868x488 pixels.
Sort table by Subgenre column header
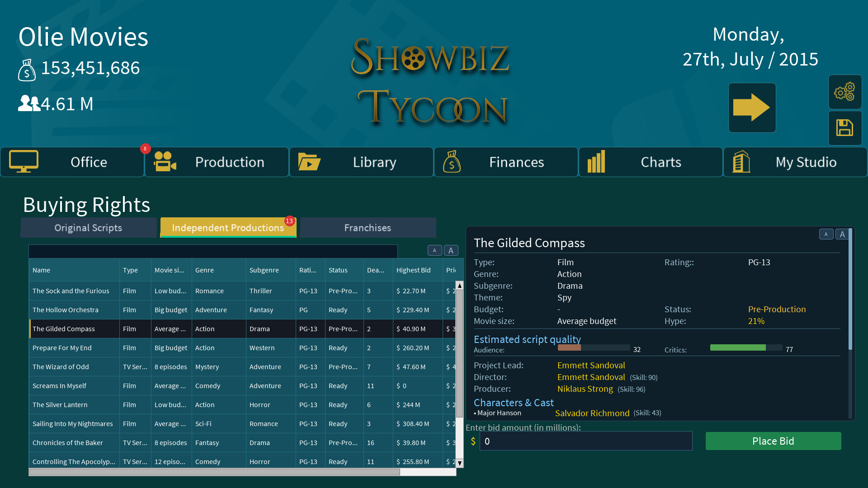(x=271, y=270)
